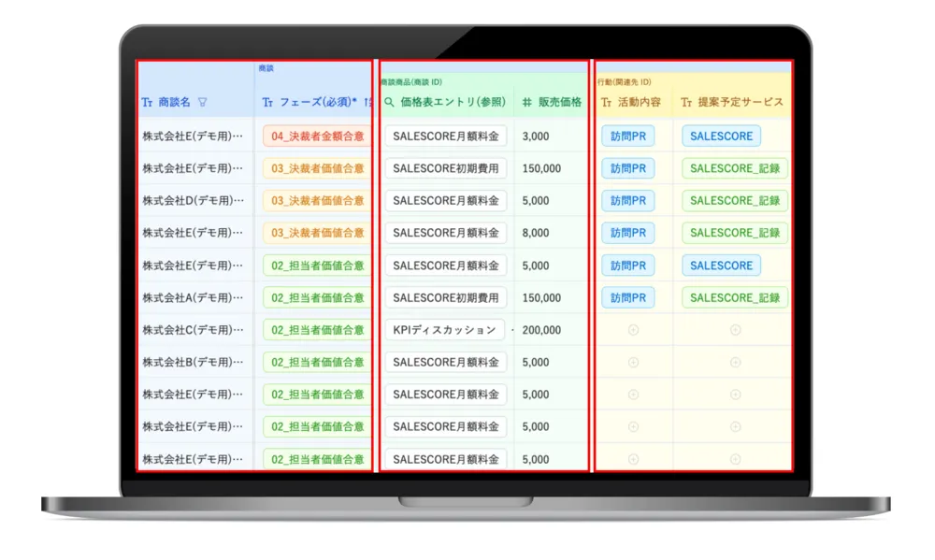Add 提案予定サービス via plus icon in 株式会社C row
Image resolution: width=935 pixels, height=560 pixels.
735,330
